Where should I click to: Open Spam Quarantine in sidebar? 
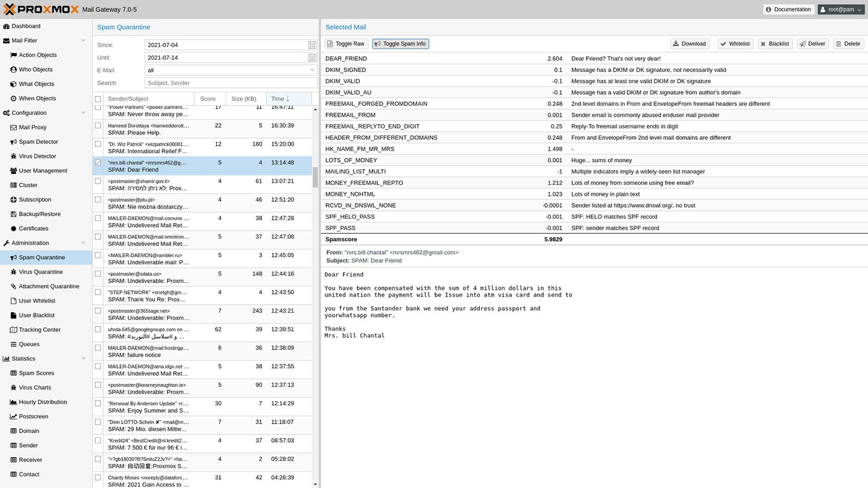(46, 257)
